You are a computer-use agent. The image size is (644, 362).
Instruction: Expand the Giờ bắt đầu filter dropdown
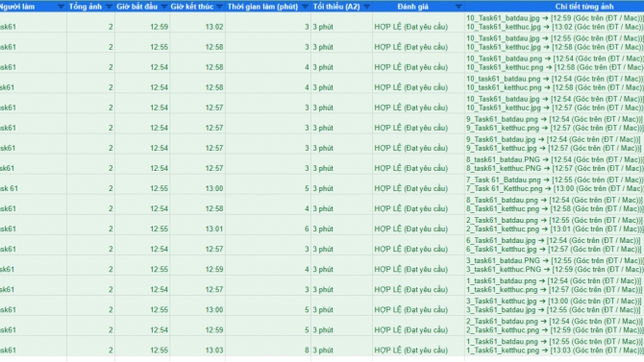pyautogui.click(x=164, y=7)
